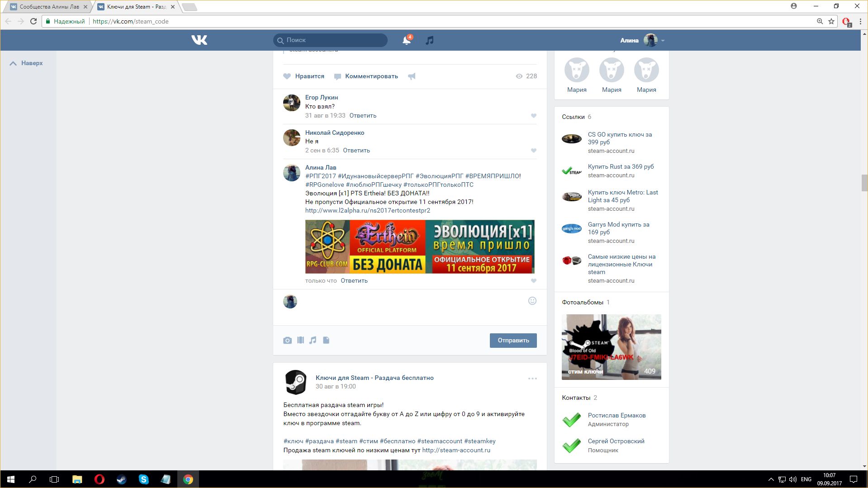Expand Алина profile dropdown arrow
The height and width of the screenshot is (488, 868).
coord(663,41)
